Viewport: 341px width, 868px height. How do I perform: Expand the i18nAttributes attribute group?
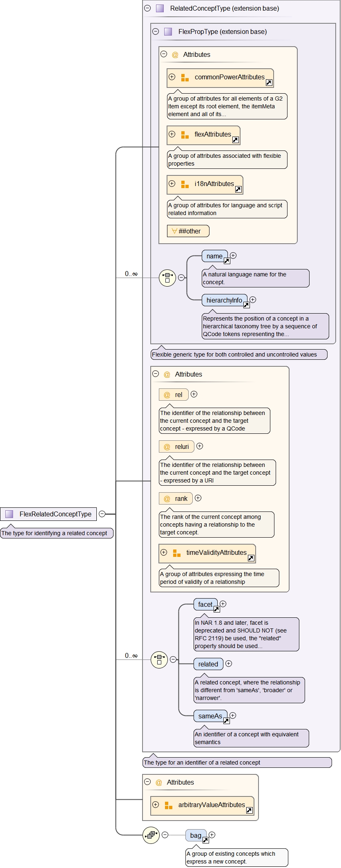(x=172, y=184)
